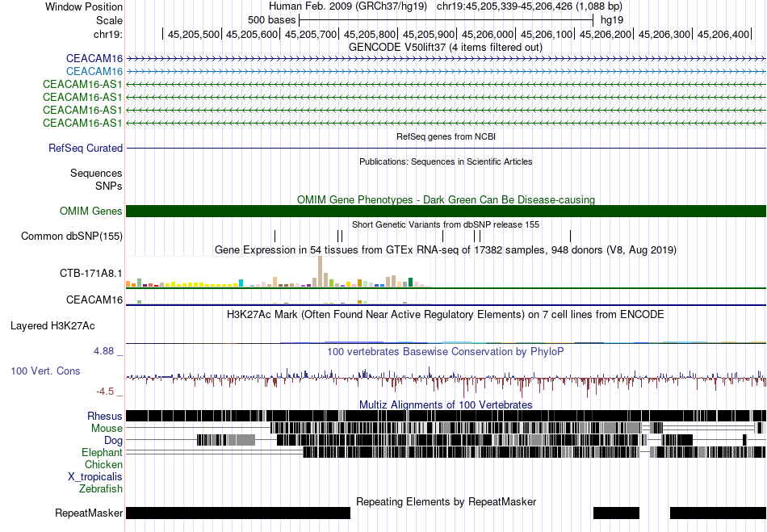Image resolution: width=767 pixels, height=532 pixels.
Task: Click the Sequences track label
Action: coord(96,173)
